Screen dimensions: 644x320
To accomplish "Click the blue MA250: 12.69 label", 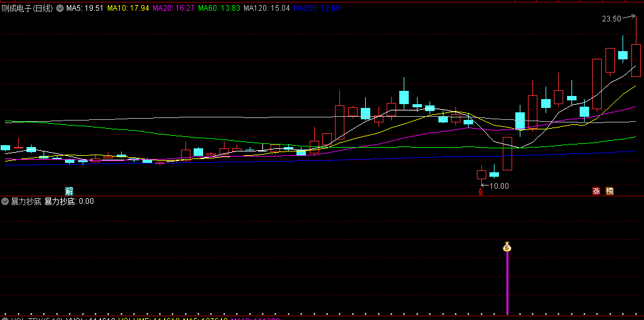I will 317,8.
